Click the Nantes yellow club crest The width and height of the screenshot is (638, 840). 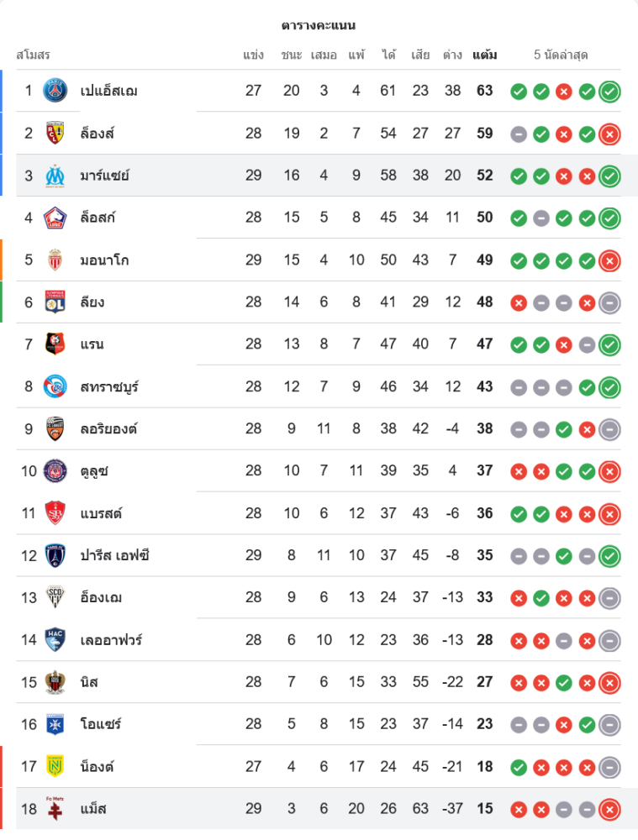coord(55,766)
